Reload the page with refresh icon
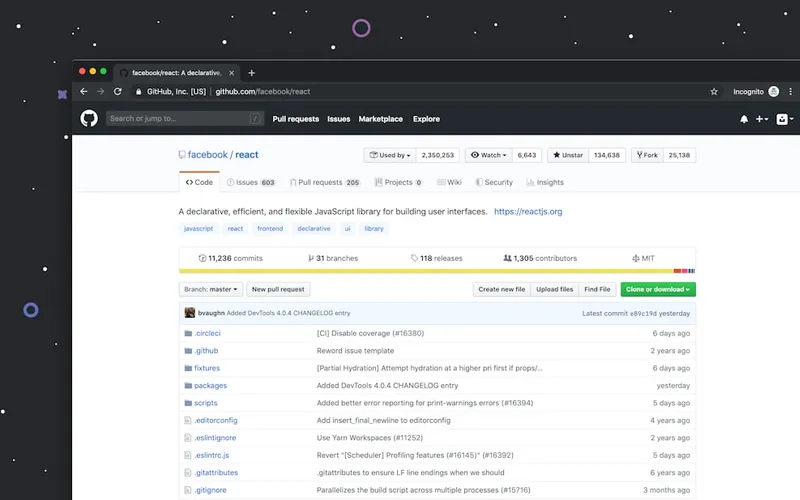The height and width of the screenshot is (500, 800). (x=118, y=91)
